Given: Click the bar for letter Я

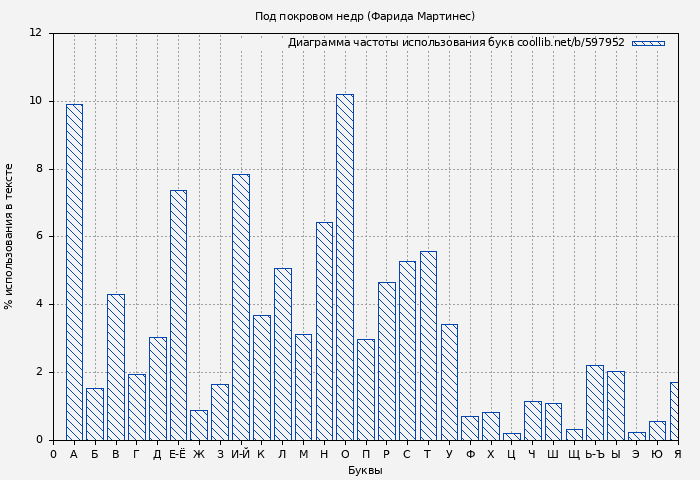Looking at the screenshot, I should [675, 411].
